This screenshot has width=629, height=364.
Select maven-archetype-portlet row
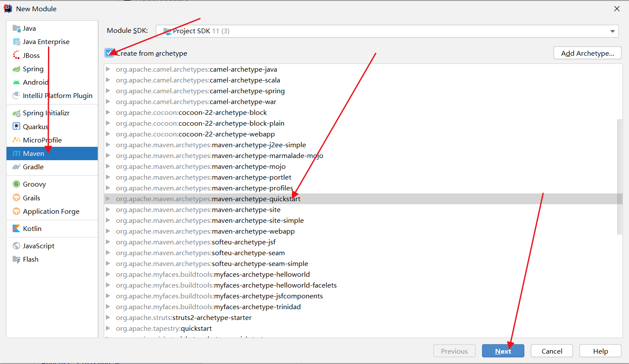click(361, 177)
